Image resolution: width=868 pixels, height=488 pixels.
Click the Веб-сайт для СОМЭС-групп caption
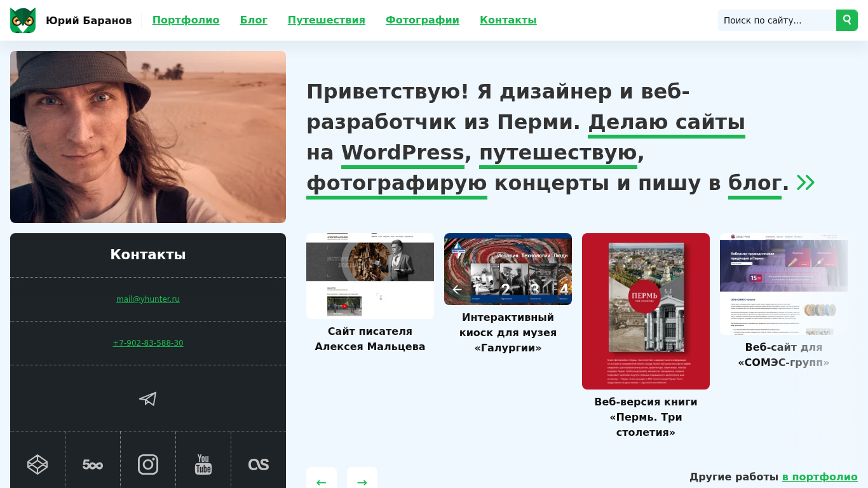pyautogui.click(x=783, y=355)
